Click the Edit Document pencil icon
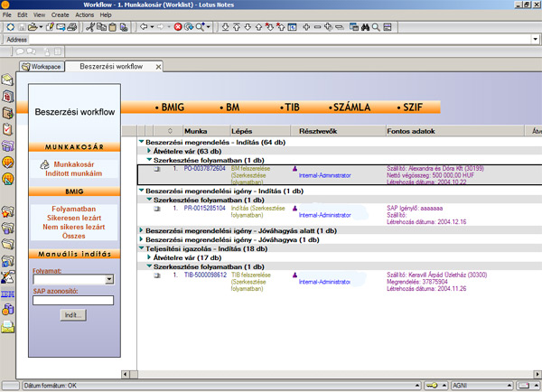 point(50,27)
